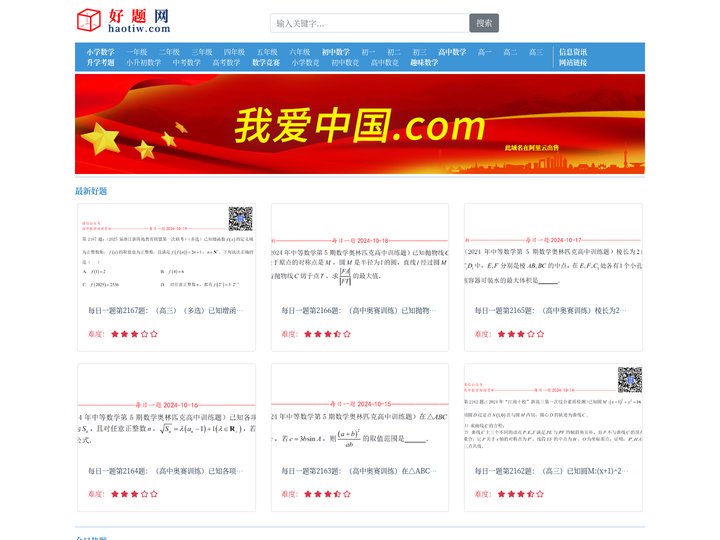Open thumbnail of problem 2162 card
The height and width of the screenshot is (540, 720).
(553, 411)
